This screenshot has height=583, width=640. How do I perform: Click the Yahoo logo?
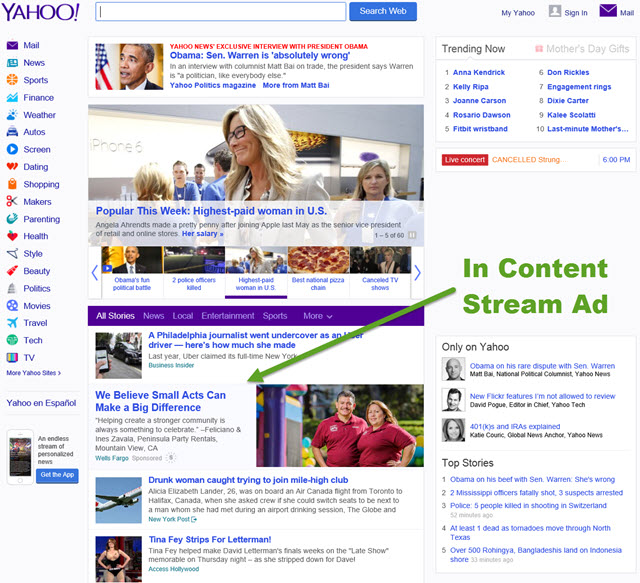[x=40, y=12]
